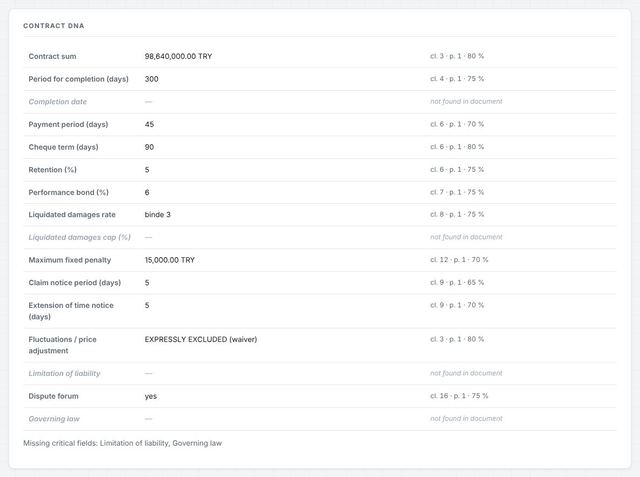Click the Retention (%) label
Screen dimensions: 640x477
tap(52, 170)
